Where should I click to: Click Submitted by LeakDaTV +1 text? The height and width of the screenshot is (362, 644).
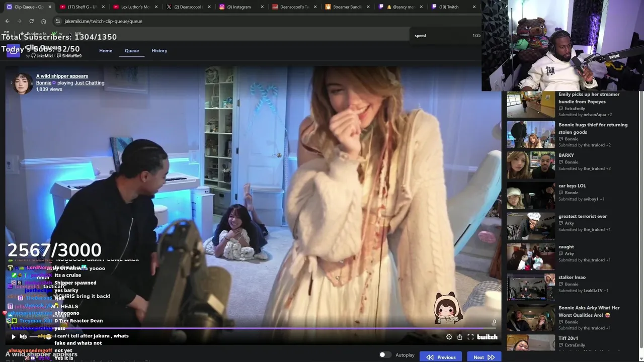click(x=583, y=291)
